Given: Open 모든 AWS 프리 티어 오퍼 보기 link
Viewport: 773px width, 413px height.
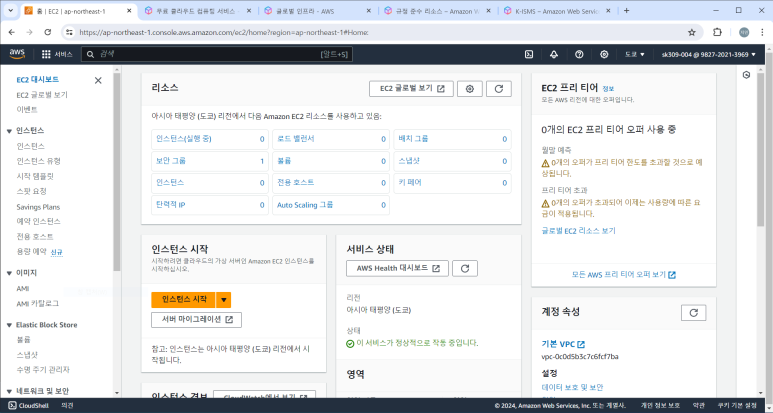Looking at the screenshot, I should 624,275.
